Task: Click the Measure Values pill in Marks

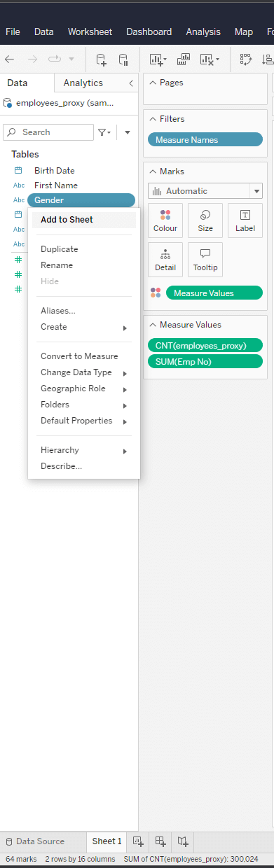Action: point(214,293)
